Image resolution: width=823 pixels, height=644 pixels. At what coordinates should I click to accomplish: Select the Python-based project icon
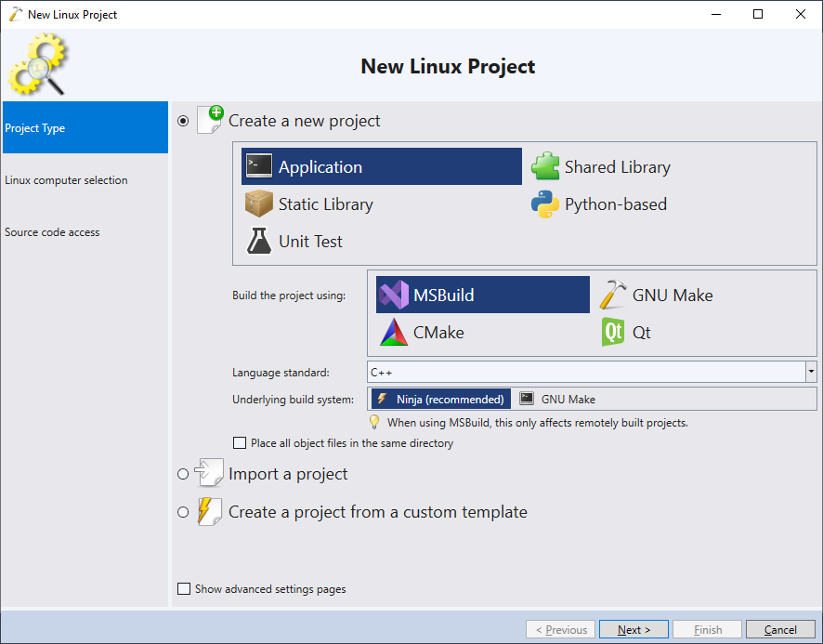545,204
